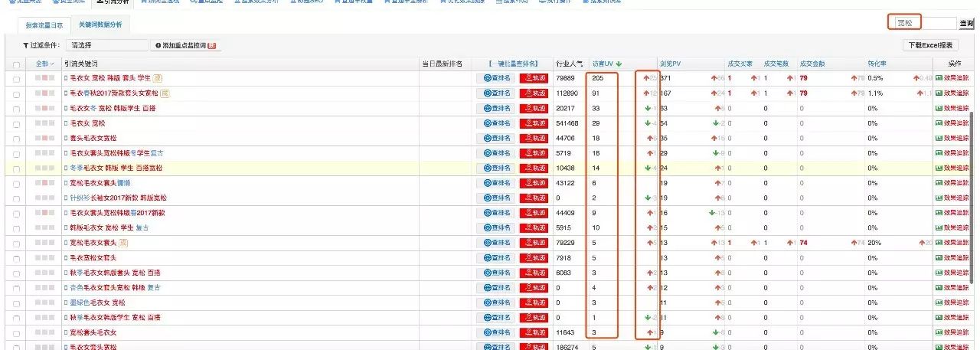Click 添加重点监控词 button
The height and width of the screenshot is (350, 980).
(186, 46)
